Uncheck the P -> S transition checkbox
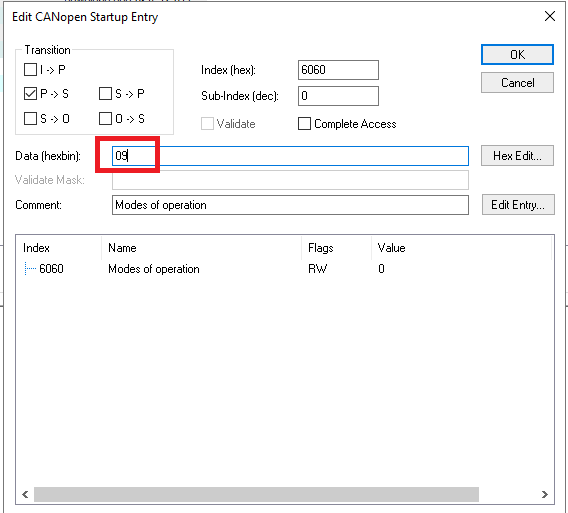 click(30, 93)
